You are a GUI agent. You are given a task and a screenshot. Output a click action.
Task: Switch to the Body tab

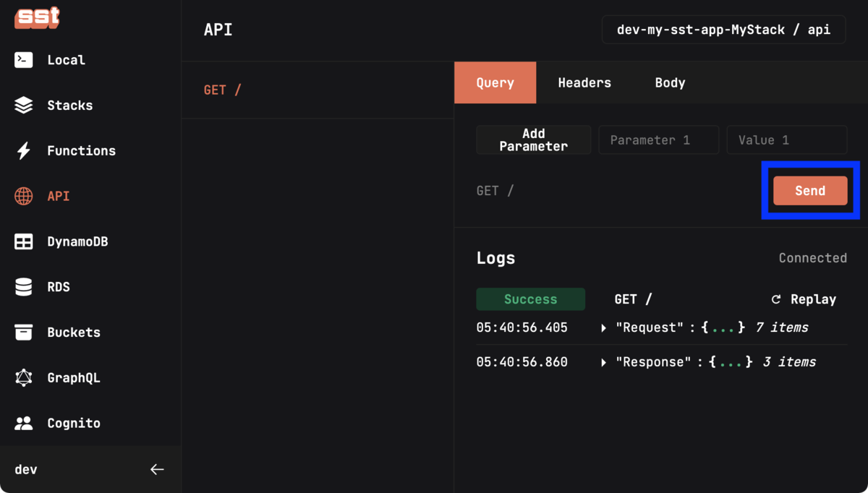click(669, 82)
